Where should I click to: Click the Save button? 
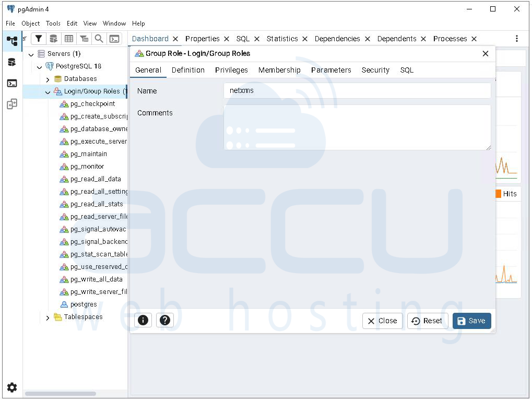click(x=471, y=321)
